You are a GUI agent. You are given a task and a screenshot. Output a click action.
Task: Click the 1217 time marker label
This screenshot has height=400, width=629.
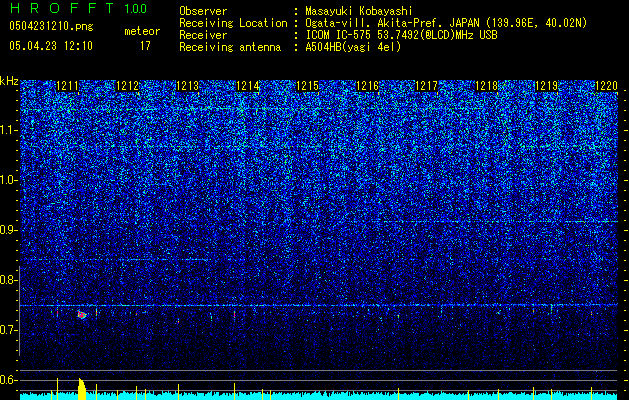pos(426,86)
